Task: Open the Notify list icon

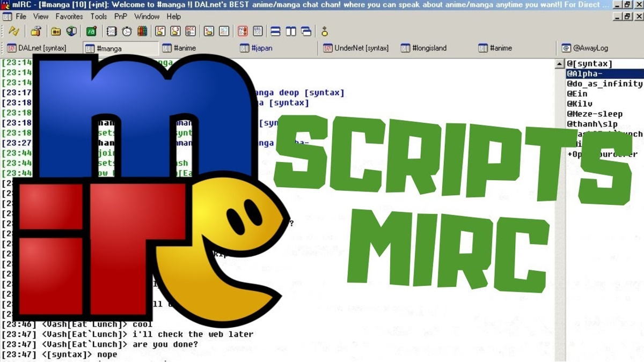Action: pyautogui.click(x=243, y=31)
